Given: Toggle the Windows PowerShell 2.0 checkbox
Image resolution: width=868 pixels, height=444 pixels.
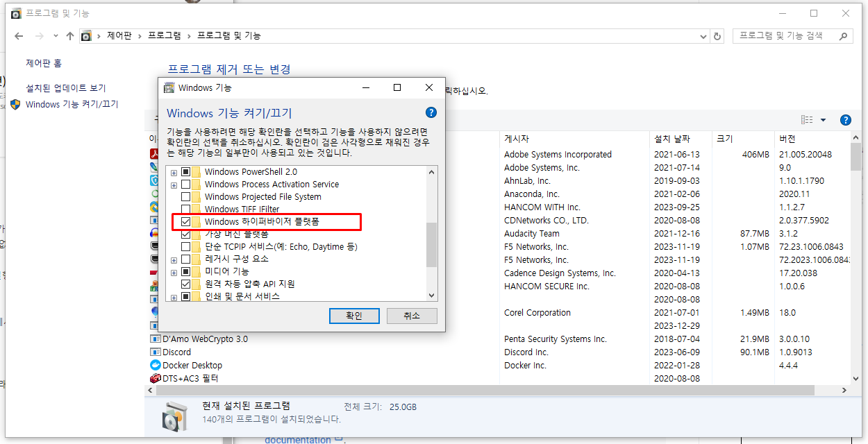Looking at the screenshot, I should 185,172.
